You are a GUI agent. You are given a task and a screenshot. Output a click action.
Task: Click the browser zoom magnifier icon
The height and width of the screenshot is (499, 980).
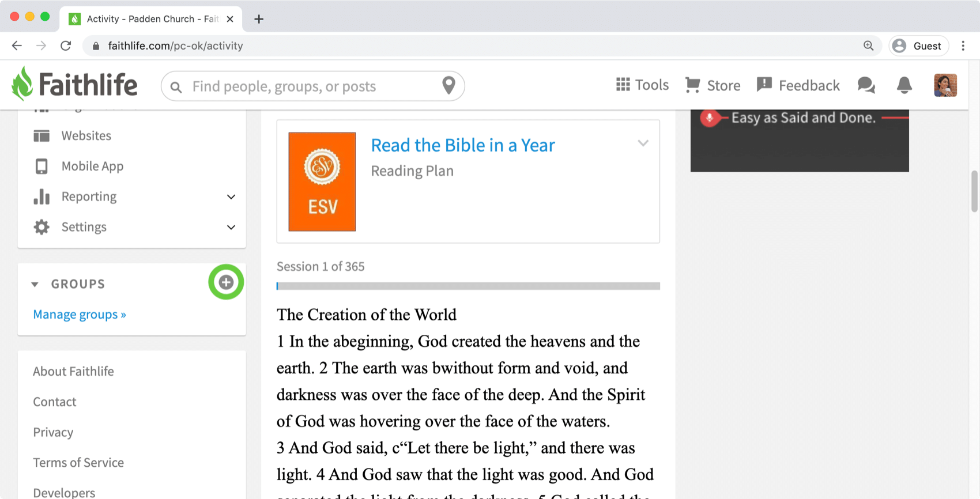[868, 46]
